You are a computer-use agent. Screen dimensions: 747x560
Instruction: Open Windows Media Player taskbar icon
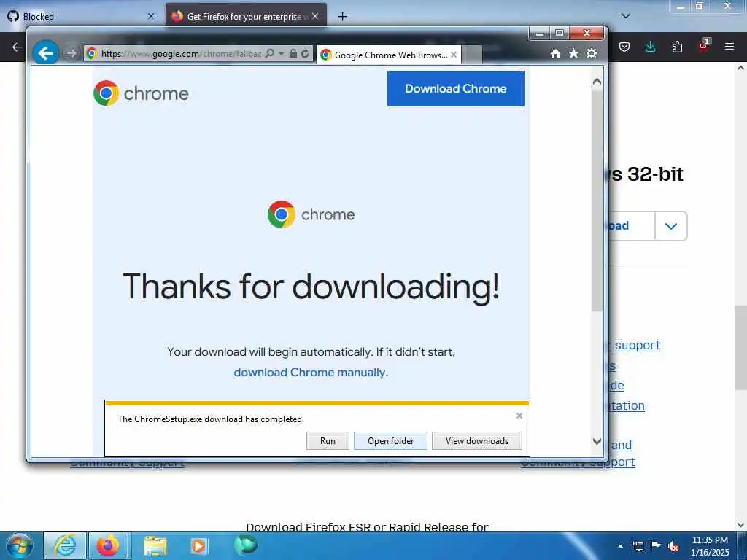198,545
